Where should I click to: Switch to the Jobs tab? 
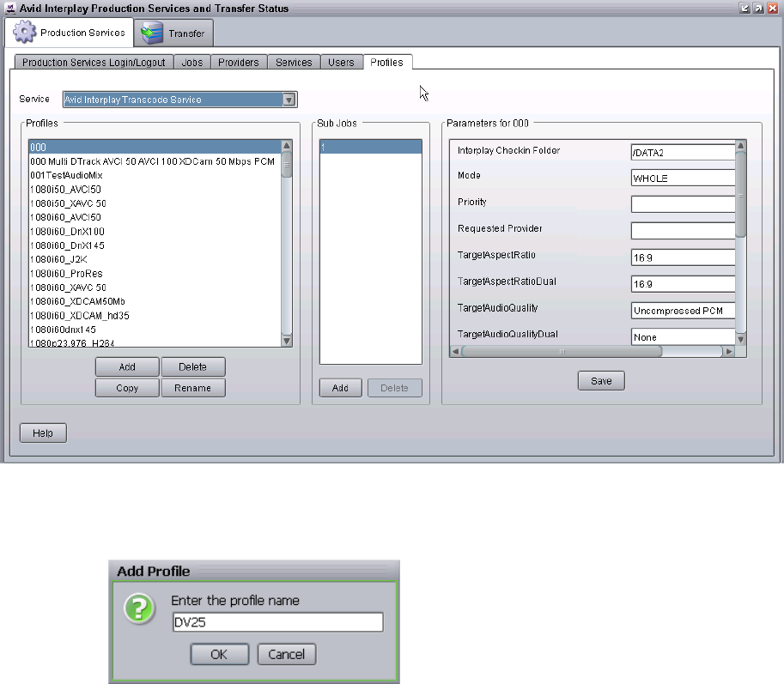click(x=192, y=62)
